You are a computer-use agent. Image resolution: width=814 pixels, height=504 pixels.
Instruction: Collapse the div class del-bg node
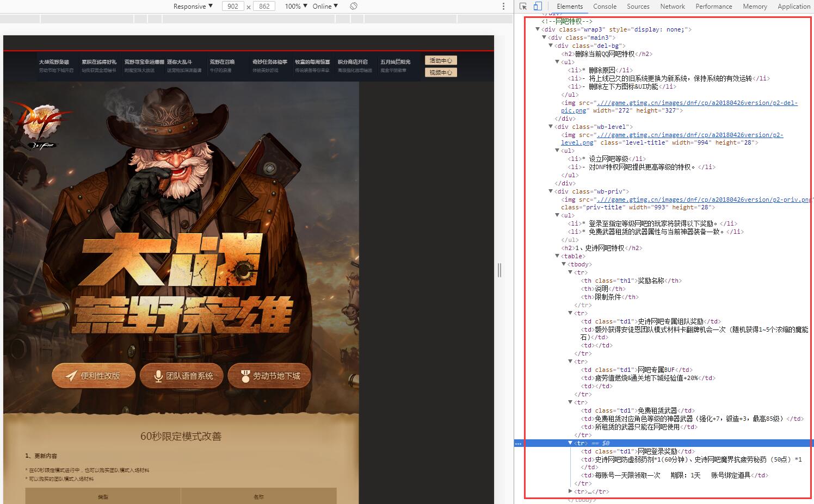click(x=551, y=46)
